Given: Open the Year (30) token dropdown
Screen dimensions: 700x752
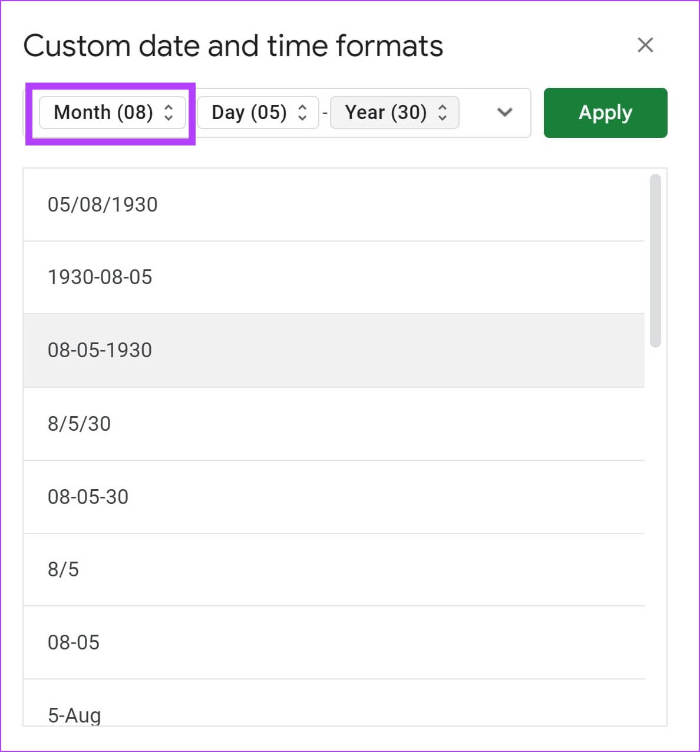Looking at the screenshot, I should tap(386, 113).
